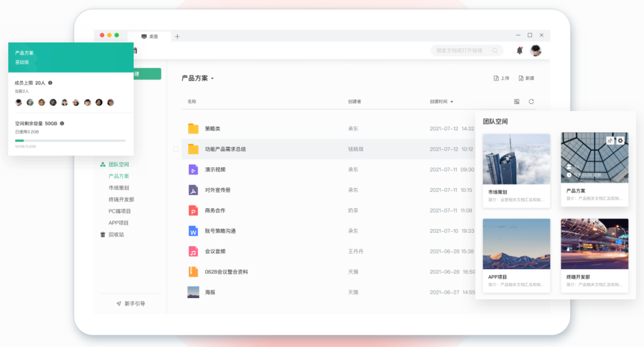Open 回收站 in the sidebar

(116, 234)
